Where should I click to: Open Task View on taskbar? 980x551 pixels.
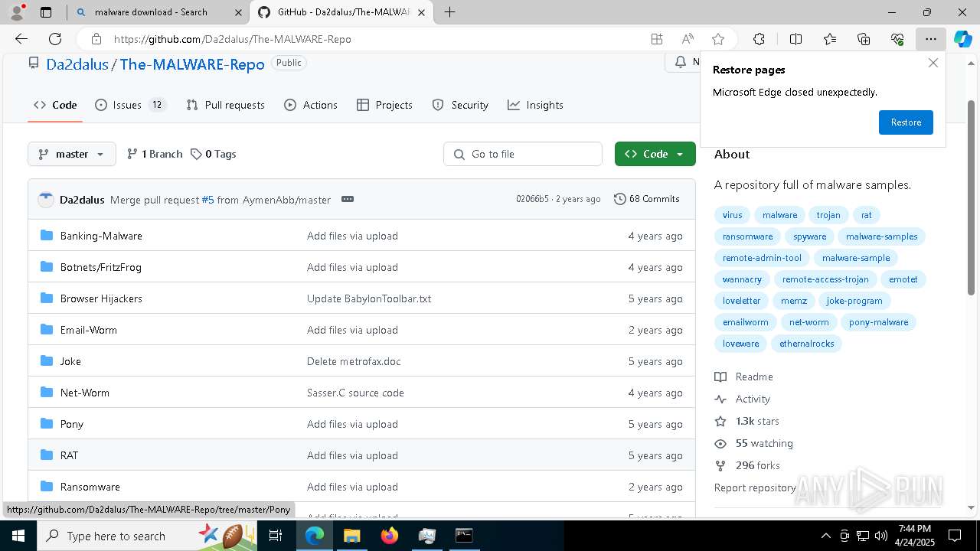276,536
